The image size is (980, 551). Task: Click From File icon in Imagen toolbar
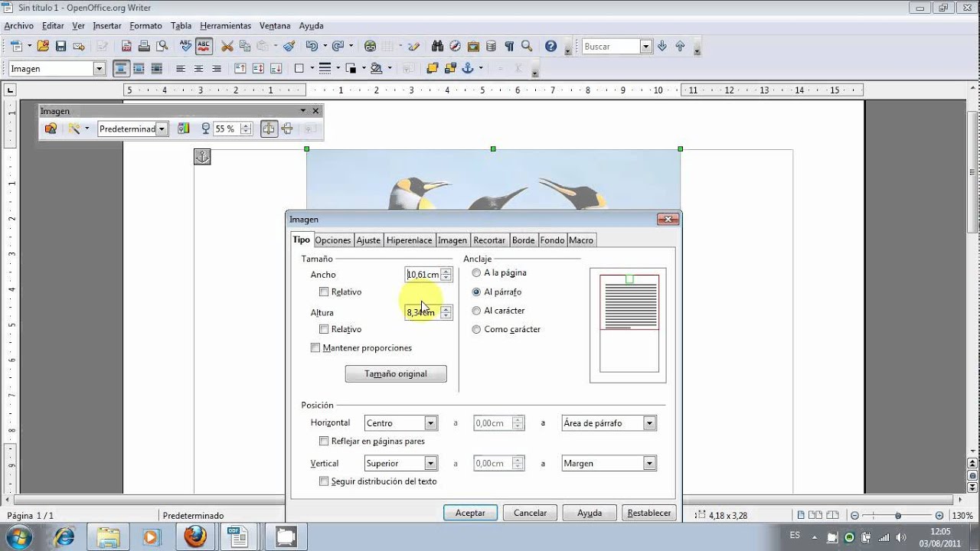[51, 129]
